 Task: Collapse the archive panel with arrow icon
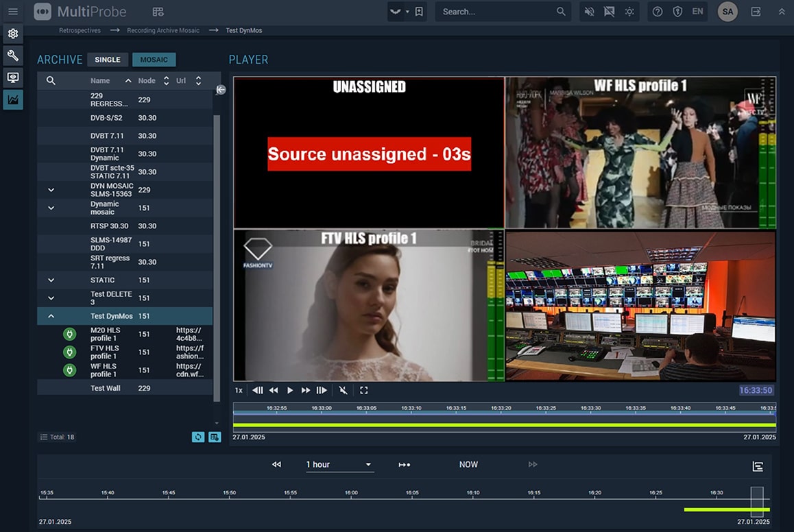click(x=221, y=90)
